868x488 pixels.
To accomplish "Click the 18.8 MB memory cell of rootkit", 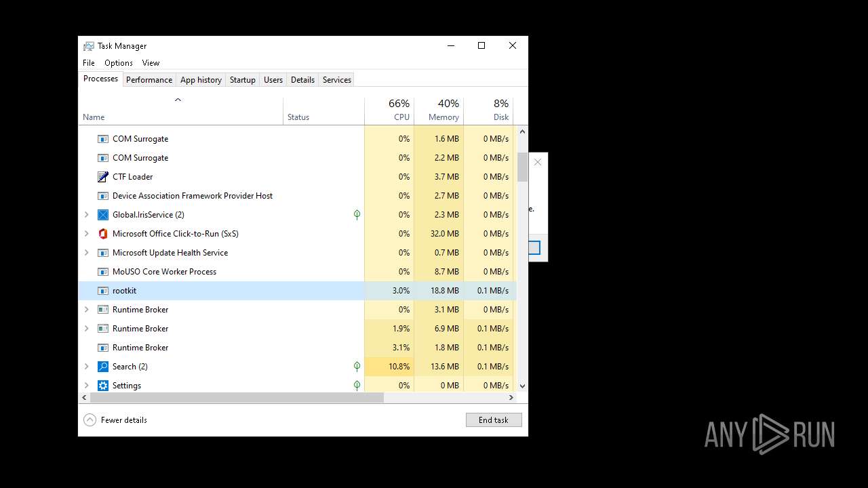I will [x=439, y=291].
